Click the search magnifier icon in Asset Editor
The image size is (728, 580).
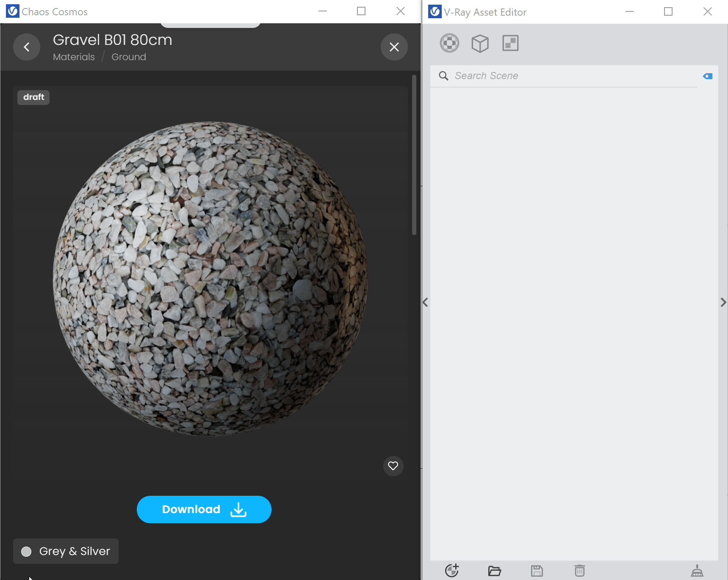pos(443,76)
